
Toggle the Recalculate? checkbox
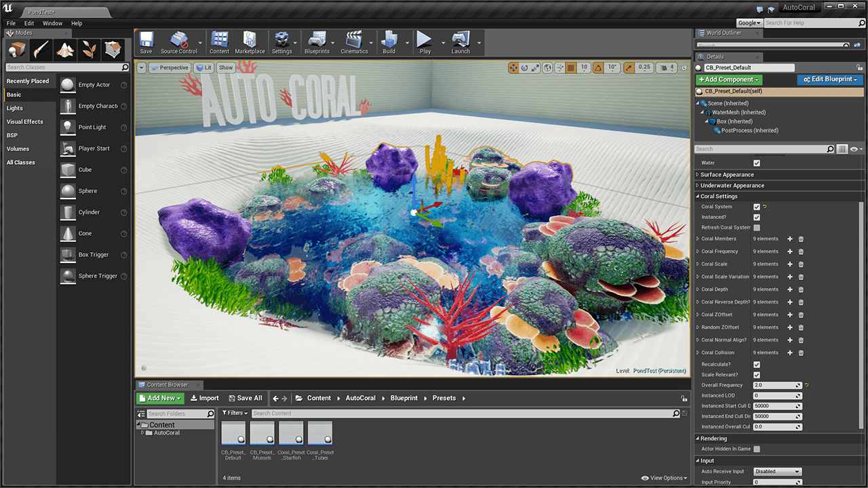tap(757, 365)
